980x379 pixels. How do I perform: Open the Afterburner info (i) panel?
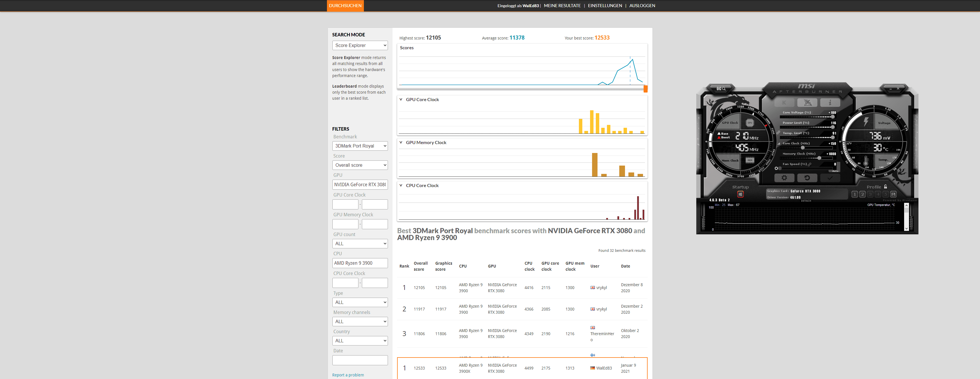point(830,103)
